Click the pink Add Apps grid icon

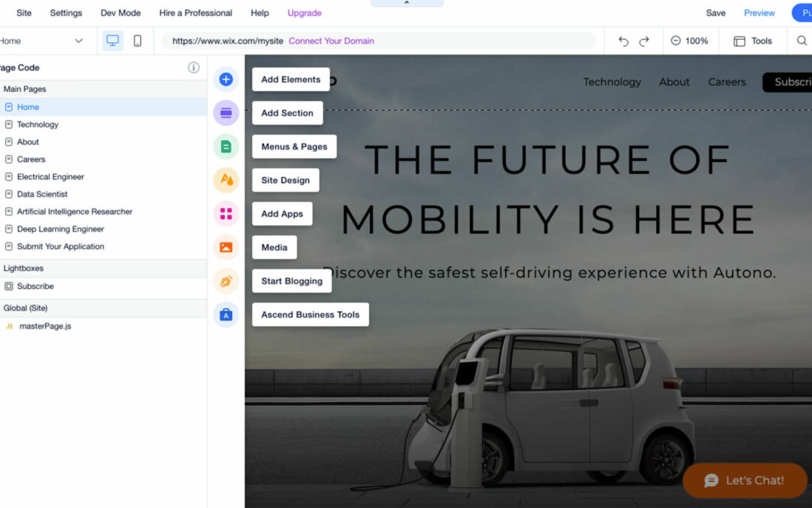point(226,214)
